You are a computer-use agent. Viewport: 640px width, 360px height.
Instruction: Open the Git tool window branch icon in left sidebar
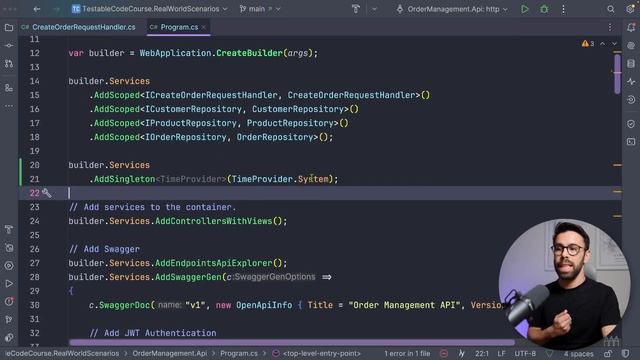coord(9,320)
